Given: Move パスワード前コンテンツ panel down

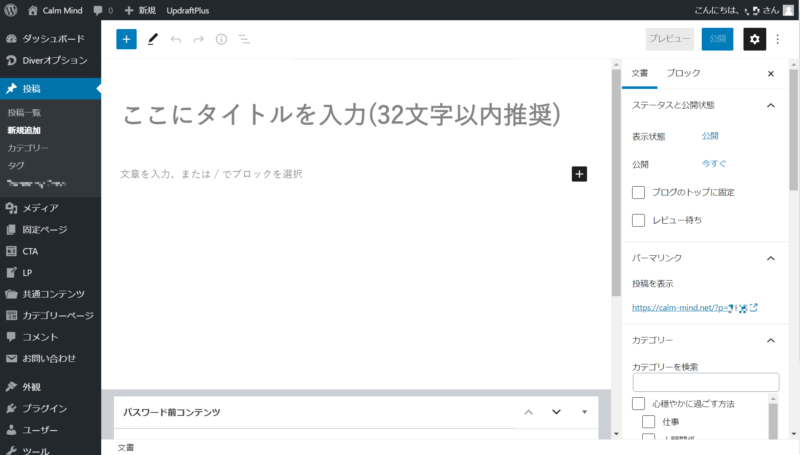Looking at the screenshot, I should [x=557, y=412].
